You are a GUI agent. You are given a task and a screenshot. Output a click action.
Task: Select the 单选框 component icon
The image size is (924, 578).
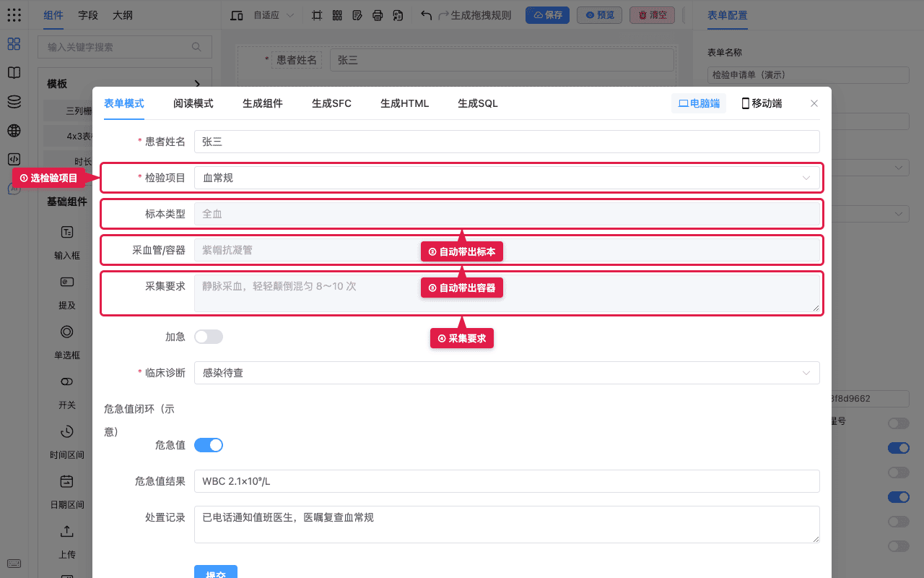[67, 332]
